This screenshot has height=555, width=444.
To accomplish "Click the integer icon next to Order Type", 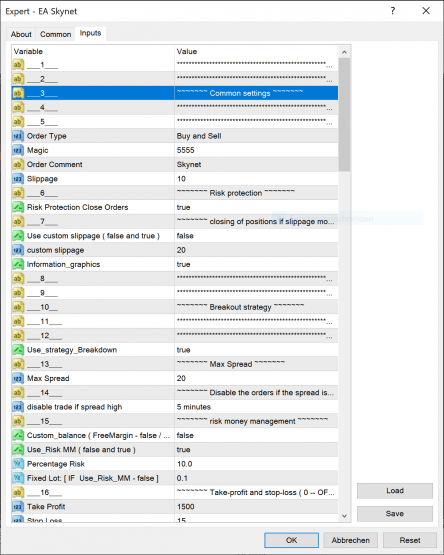I will click(x=18, y=136).
